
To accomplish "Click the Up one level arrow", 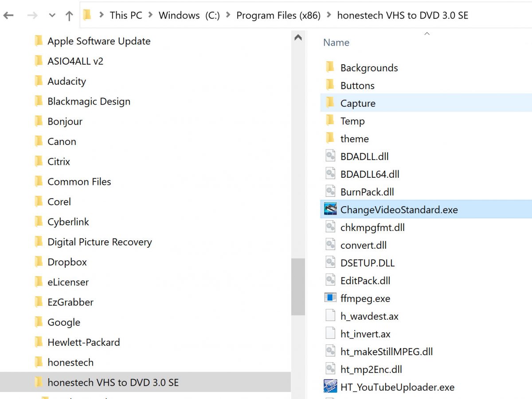I will [69, 16].
